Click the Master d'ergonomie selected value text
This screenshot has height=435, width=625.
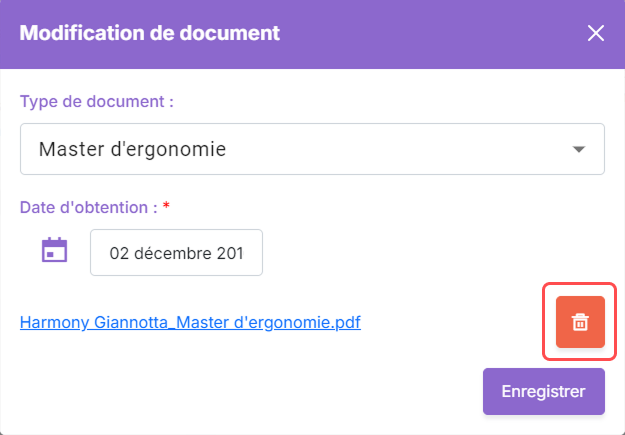132,150
